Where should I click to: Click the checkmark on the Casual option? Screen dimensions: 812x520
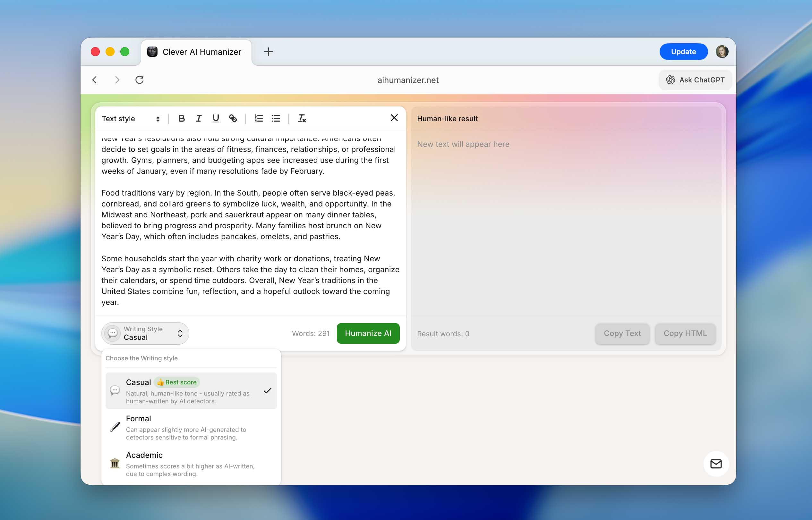[x=267, y=391]
